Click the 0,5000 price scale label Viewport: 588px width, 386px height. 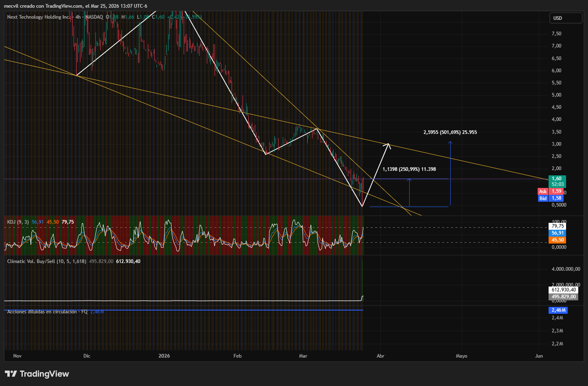[559, 205]
